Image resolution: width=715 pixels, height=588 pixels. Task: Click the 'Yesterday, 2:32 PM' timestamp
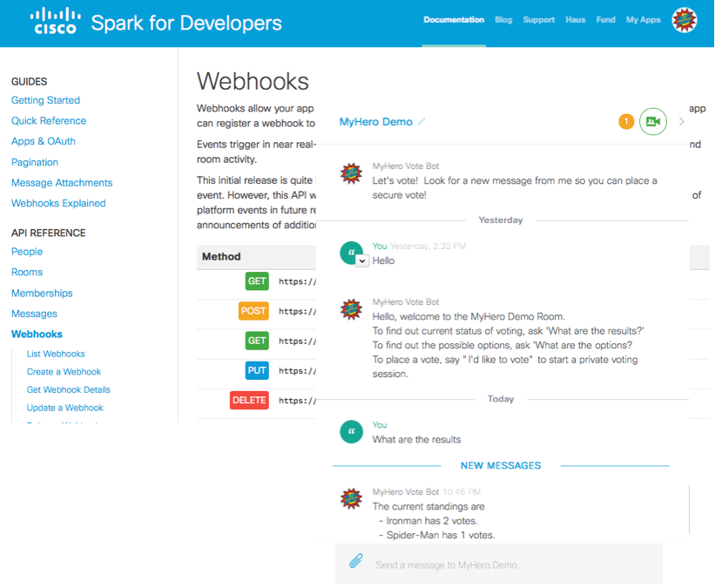click(428, 247)
